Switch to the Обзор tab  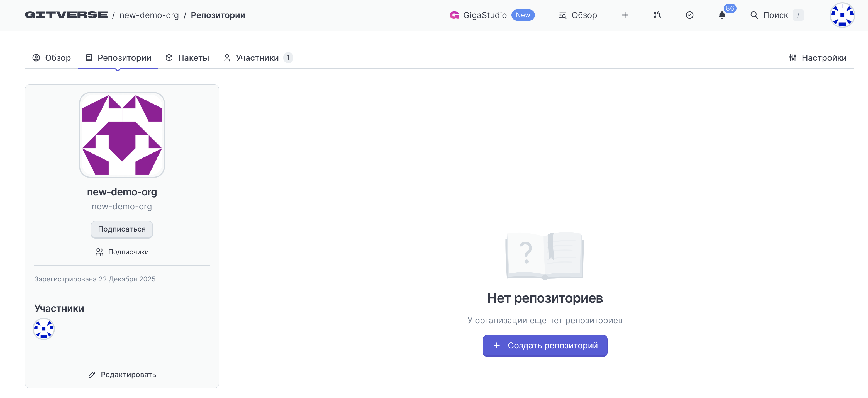[52, 58]
